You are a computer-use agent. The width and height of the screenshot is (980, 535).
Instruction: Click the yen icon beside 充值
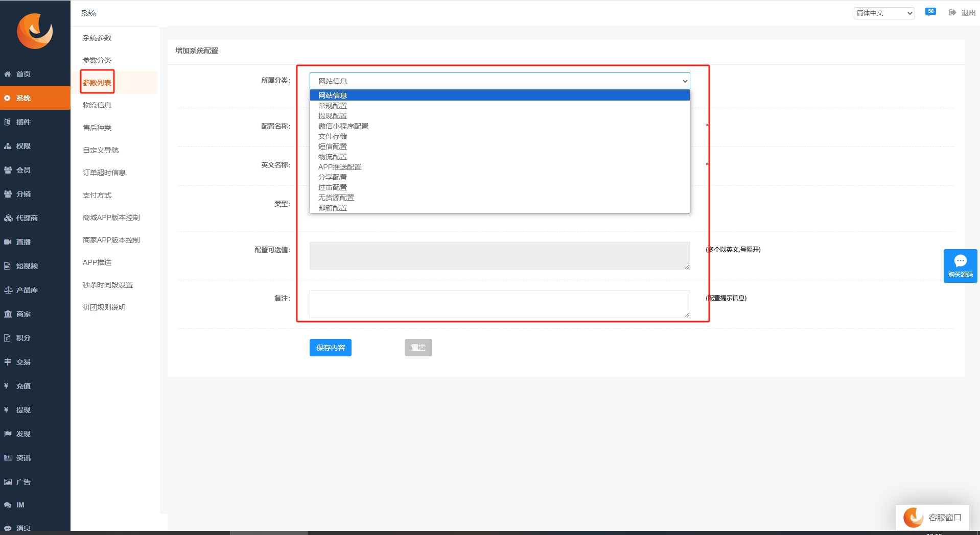point(6,386)
